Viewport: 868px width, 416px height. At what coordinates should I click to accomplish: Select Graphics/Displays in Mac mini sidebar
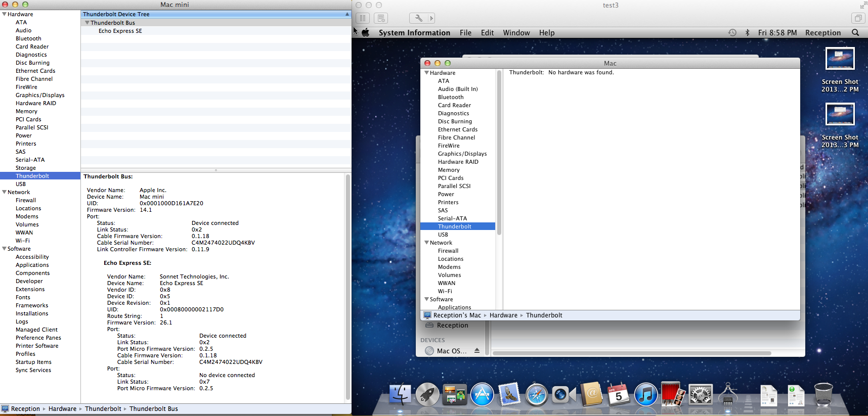pyautogui.click(x=40, y=95)
